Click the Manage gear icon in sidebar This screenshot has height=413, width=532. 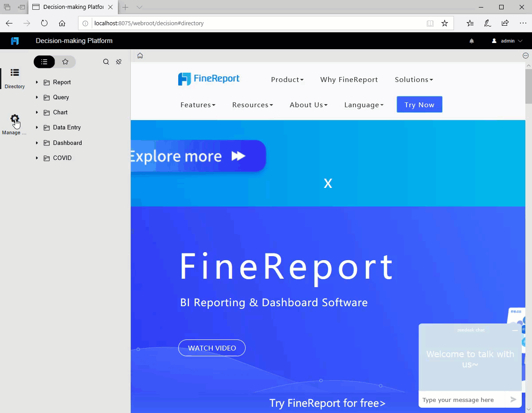pos(15,119)
